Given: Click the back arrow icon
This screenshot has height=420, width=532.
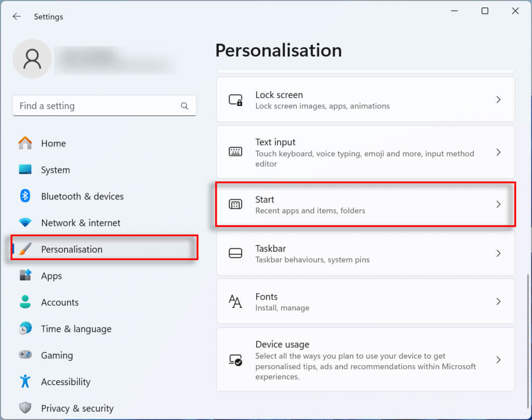Looking at the screenshot, I should pyautogui.click(x=17, y=17).
